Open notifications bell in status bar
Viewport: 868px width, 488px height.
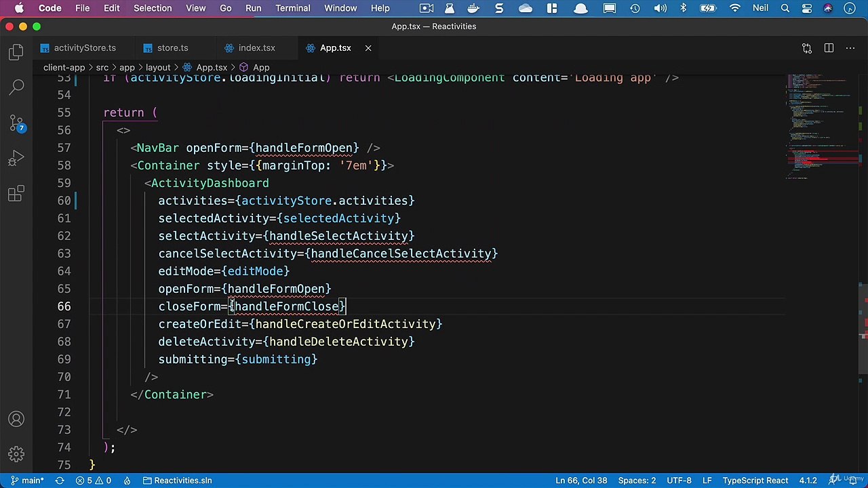click(854, 481)
